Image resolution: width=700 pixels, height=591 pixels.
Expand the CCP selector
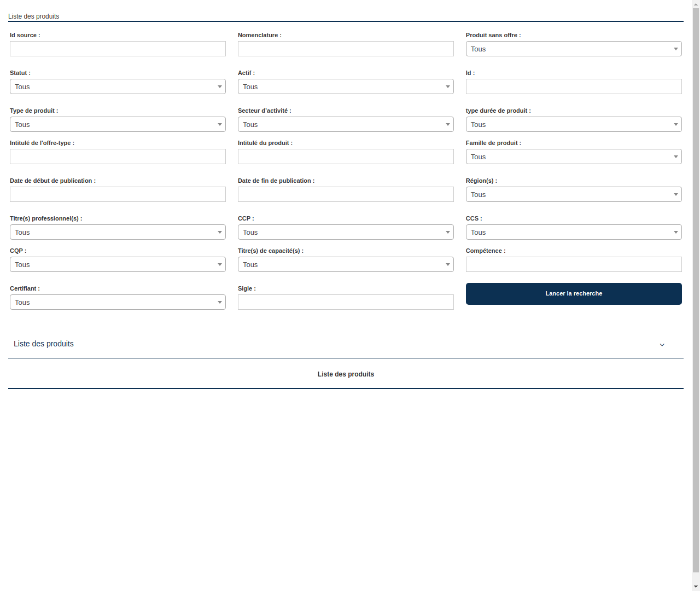pyautogui.click(x=346, y=232)
